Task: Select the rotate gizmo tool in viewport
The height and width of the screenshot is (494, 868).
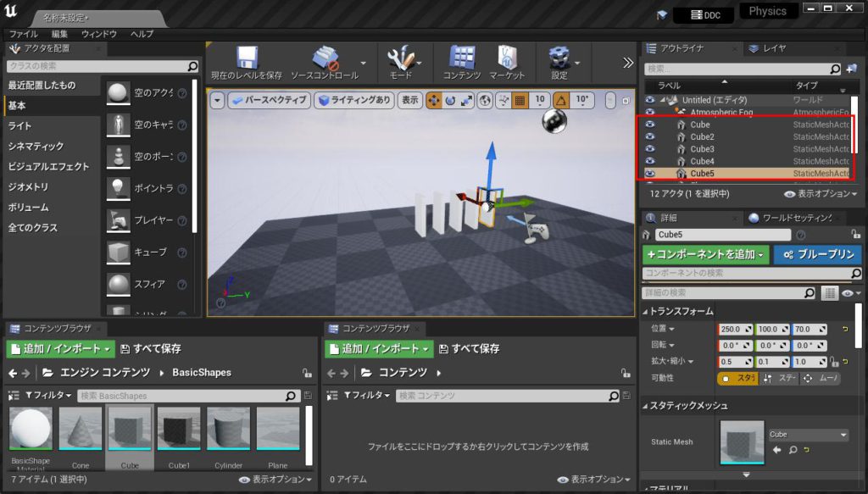Action: [450, 100]
